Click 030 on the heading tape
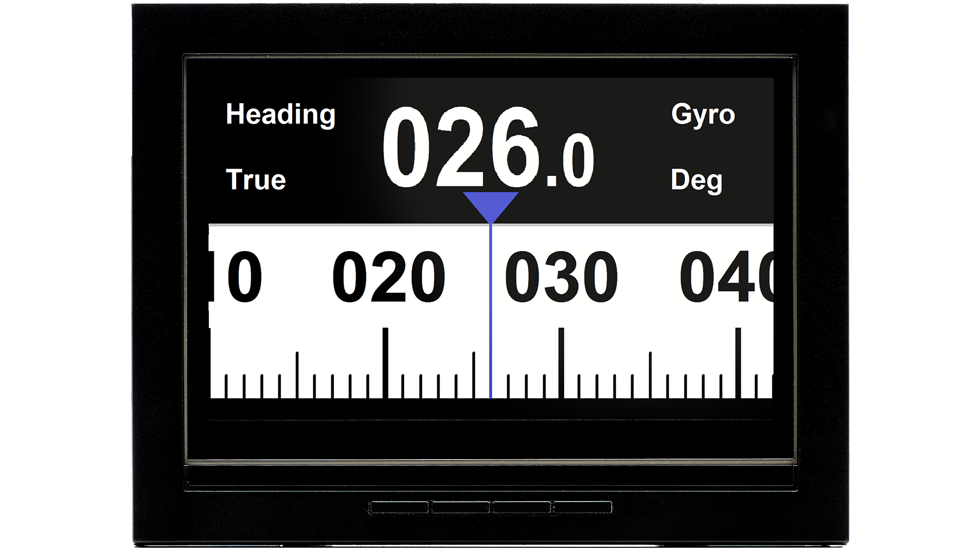The width and height of the screenshot is (980, 551). [561, 278]
